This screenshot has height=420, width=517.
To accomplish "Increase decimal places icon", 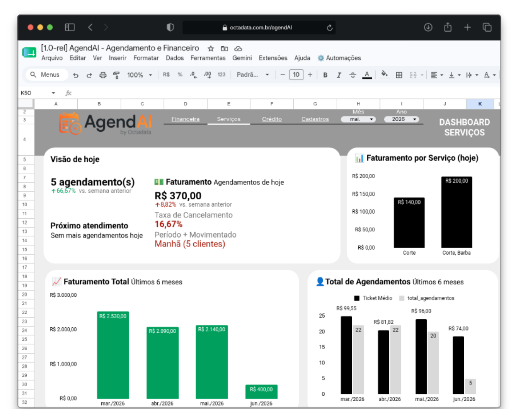I will [x=208, y=75].
